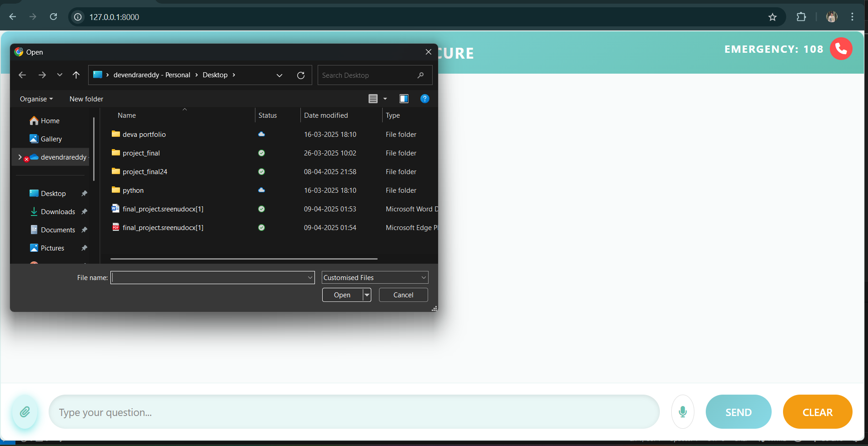The height and width of the screenshot is (446, 868).
Task: Click the CLEAR button
Action: coord(817,412)
